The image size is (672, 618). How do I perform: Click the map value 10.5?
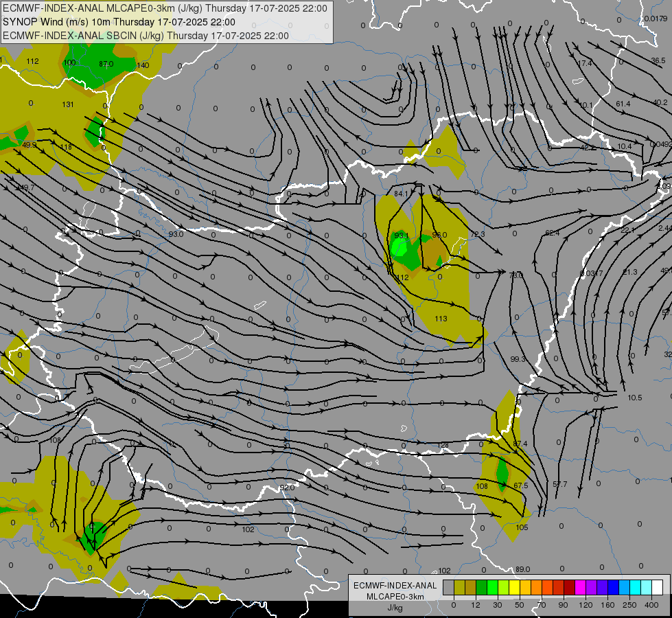[x=635, y=398]
